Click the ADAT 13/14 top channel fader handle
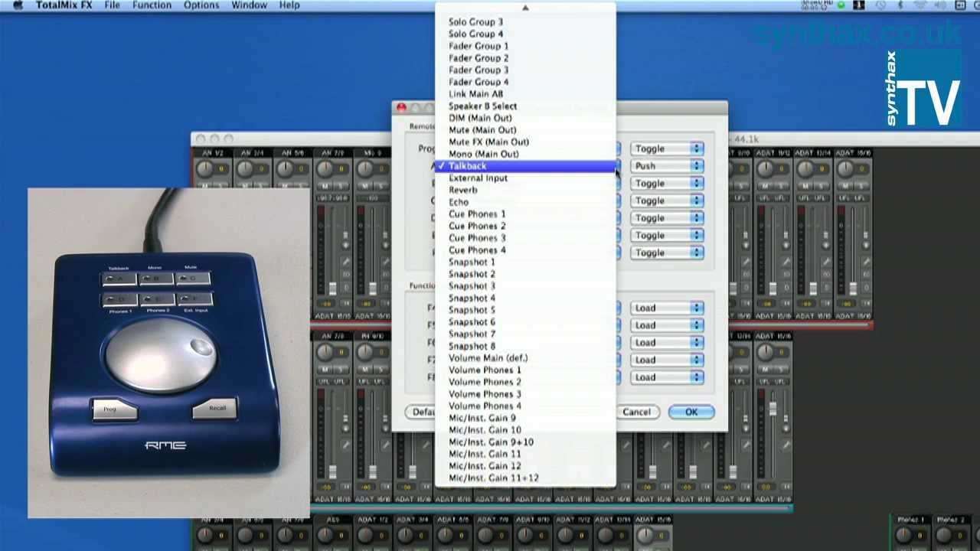The height and width of the screenshot is (551, 980). coord(813,289)
